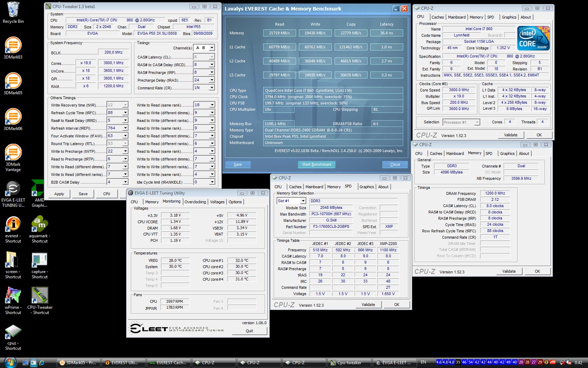
Task: Click Save in EVEREST benchmark window
Action: [238, 164]
